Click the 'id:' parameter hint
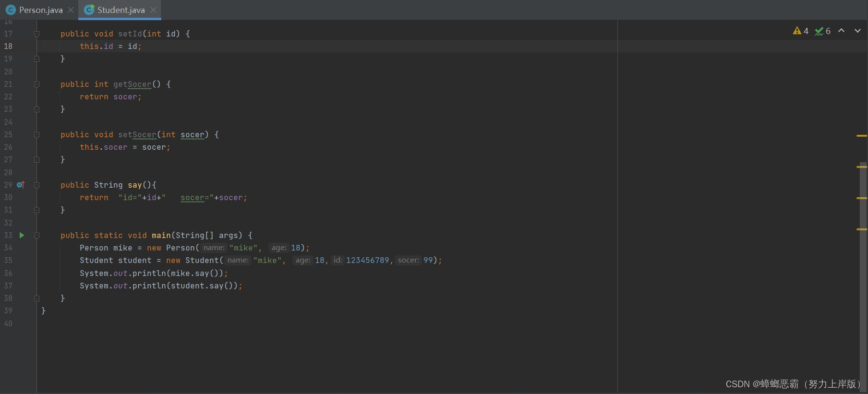The height and width of the screenshot is (394, 868). tap(338, 260)
